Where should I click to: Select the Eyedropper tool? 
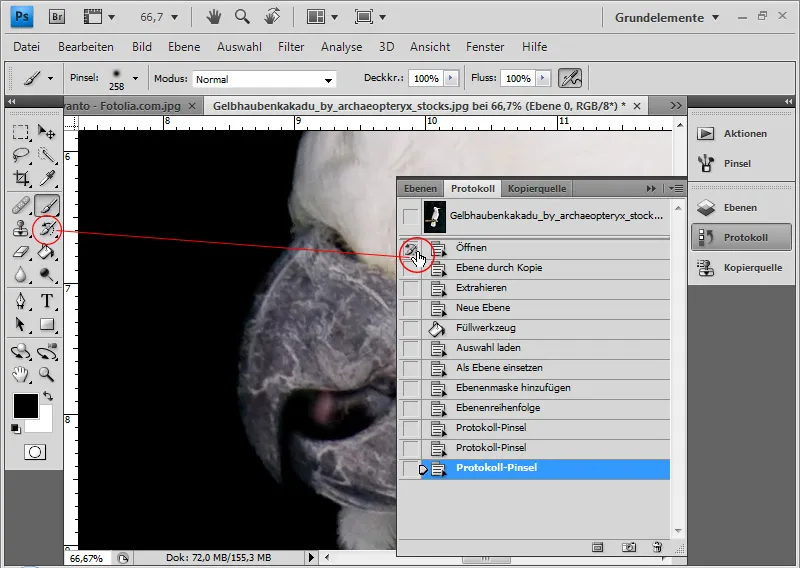(x=47, y=178)
